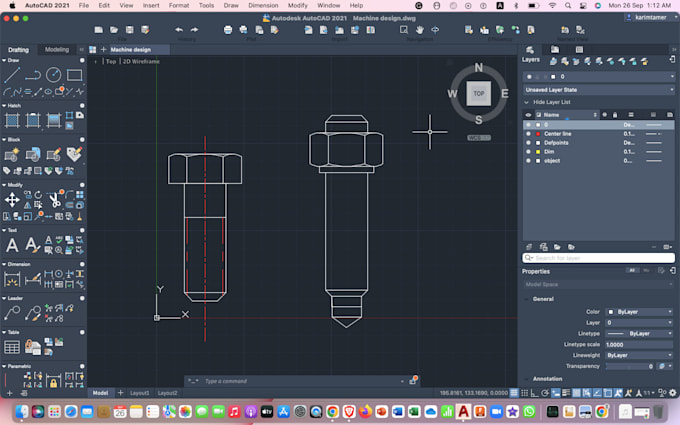680x425 pixels.
Task: Collapse the General properties section
Action: pos(526,299)
